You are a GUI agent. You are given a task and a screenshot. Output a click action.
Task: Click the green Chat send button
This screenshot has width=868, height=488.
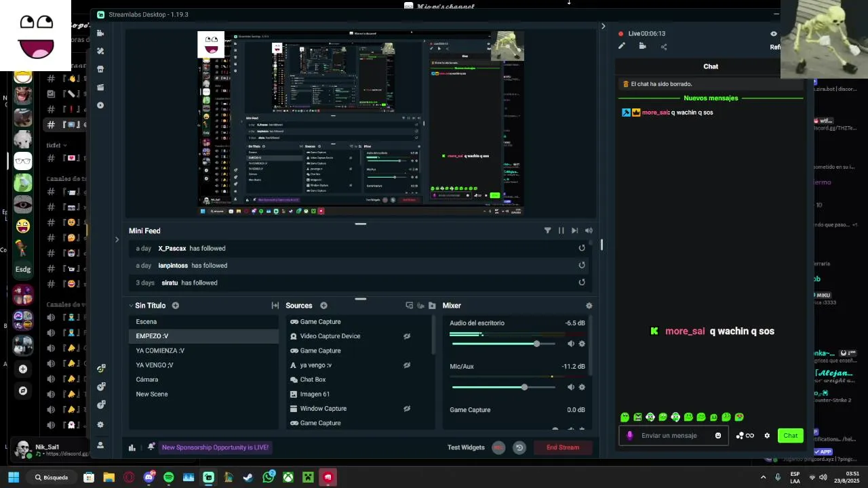(x=791, y=436)
